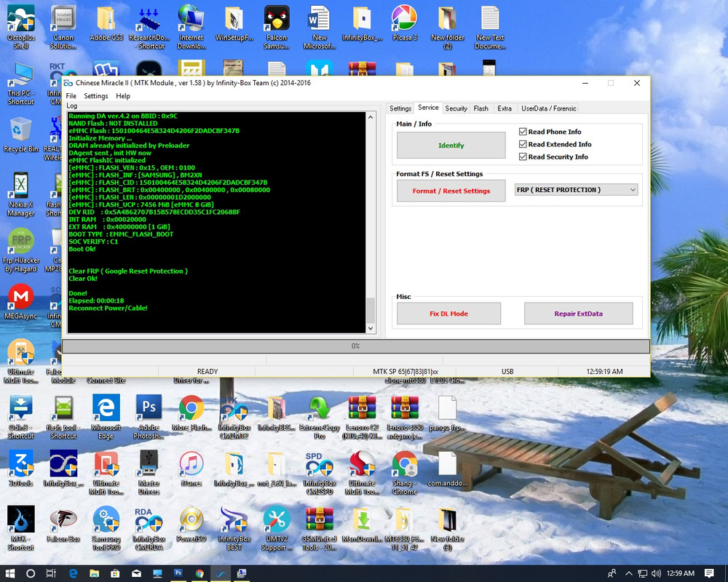Open the MEGAsync desktop icon
The width and height of the screenshot is (728, 582).
21,301
